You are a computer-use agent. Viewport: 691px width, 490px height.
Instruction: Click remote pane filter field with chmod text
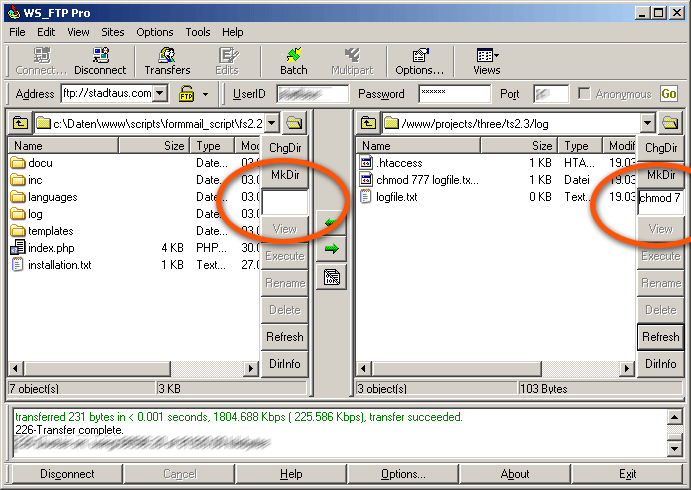(660, 202)
